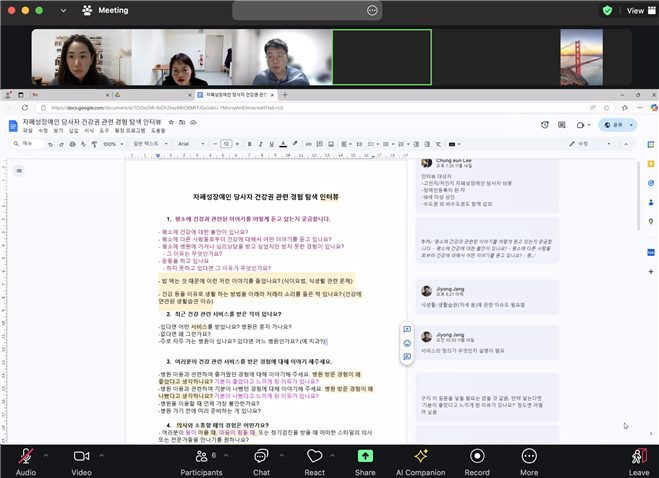Screen dimensions: 659x478
Task: Star the Google Docs document
Action: (x=171, y=122)
